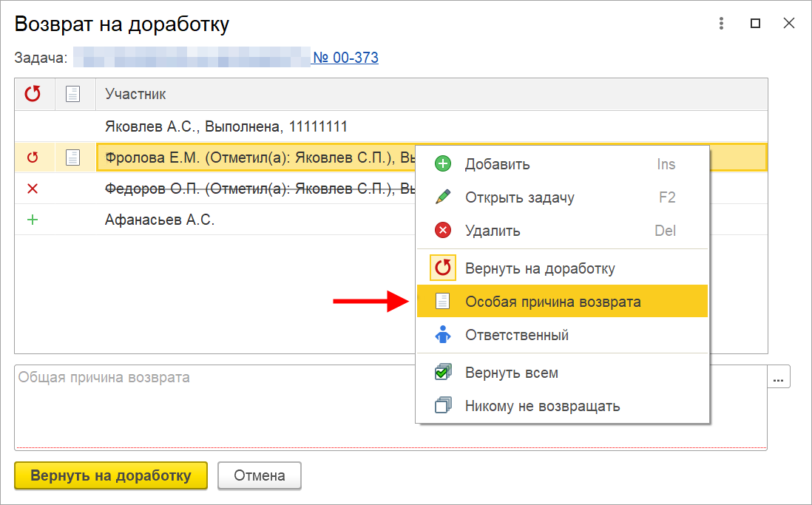This screenshot has height=505, width=812.
Task: Select 'Особая причина возврата' menu item
Action: click(x=552, y=302)
